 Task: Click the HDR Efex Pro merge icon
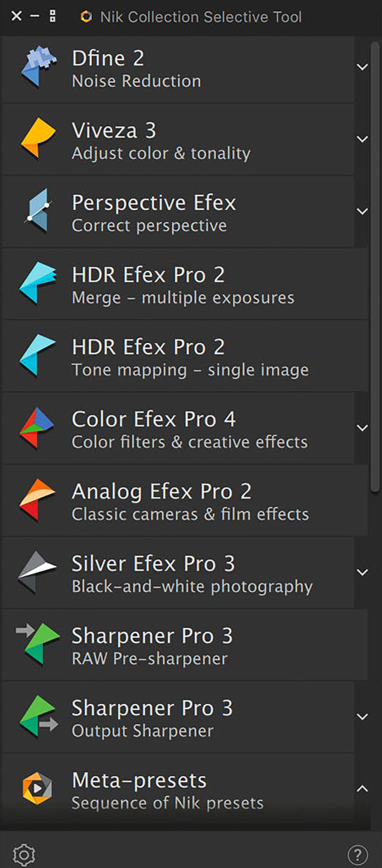point(38,283)
